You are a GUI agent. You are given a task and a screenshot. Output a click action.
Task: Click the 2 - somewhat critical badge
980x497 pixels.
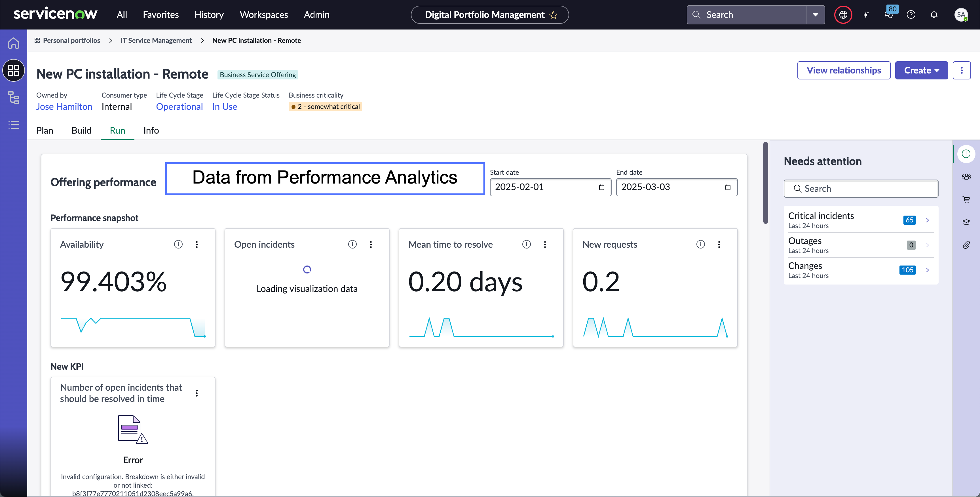tap(325, 107)
